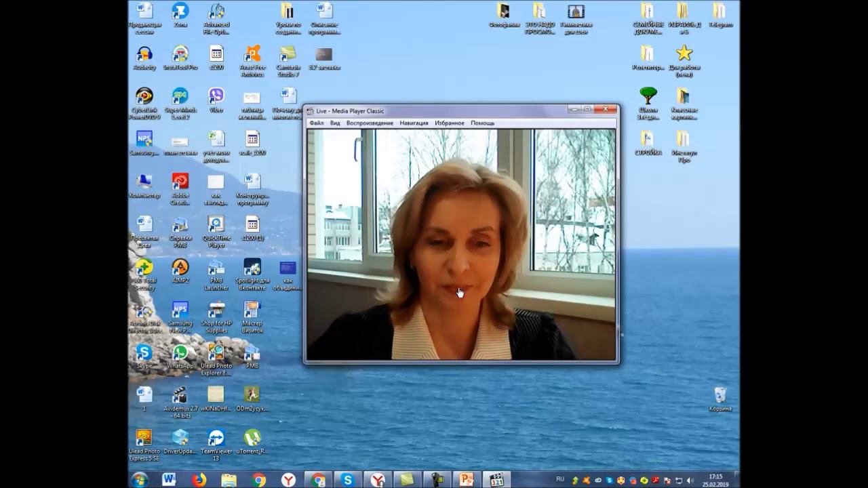Open the Вид menu
This screenshot has height=488, width=868.
pyautogui.click(x=335, y=123)
